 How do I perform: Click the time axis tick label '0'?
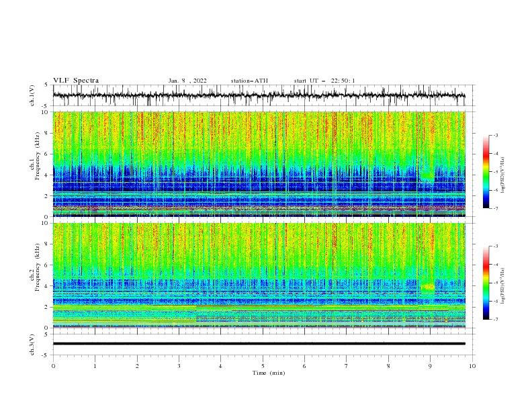[53, 366]
